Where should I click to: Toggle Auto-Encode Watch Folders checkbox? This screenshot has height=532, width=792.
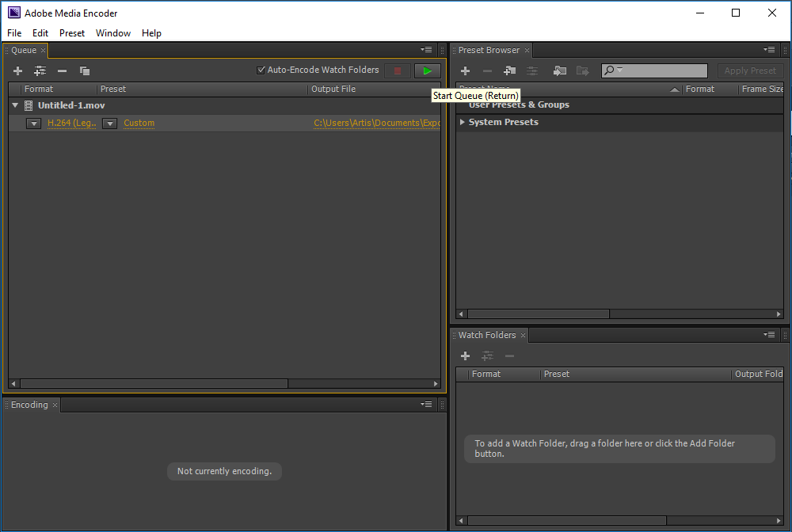[x=261, y=70]
